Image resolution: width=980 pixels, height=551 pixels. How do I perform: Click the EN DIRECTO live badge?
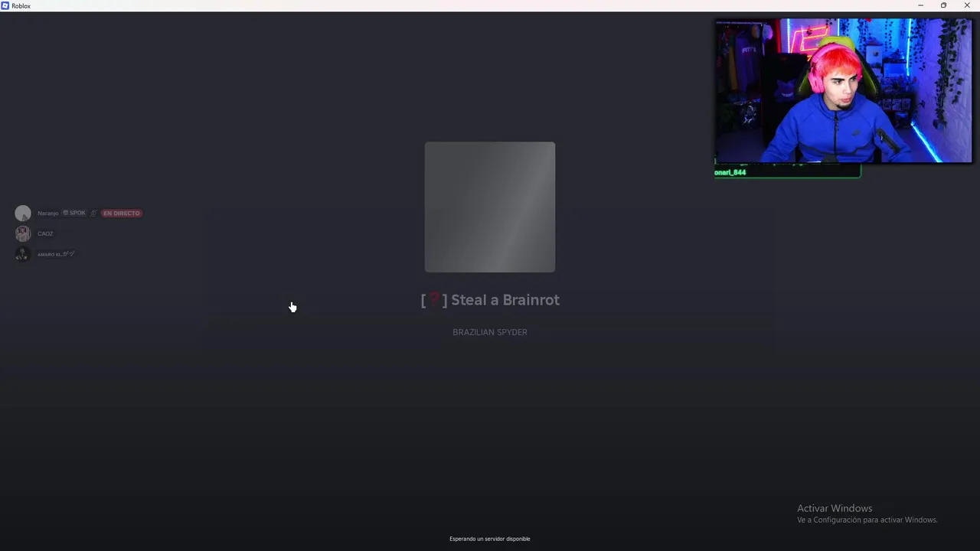pyautogui.click(x=122, y=214)
